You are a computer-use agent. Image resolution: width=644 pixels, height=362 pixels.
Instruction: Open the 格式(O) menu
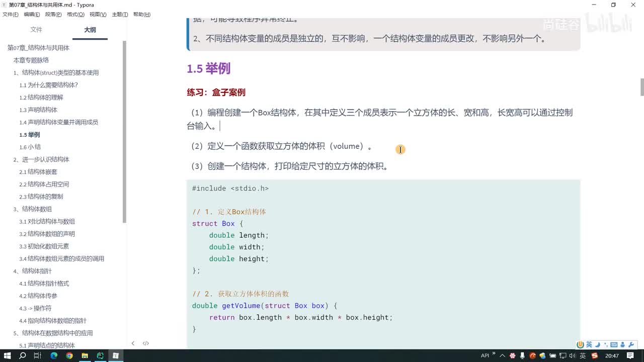75,14
